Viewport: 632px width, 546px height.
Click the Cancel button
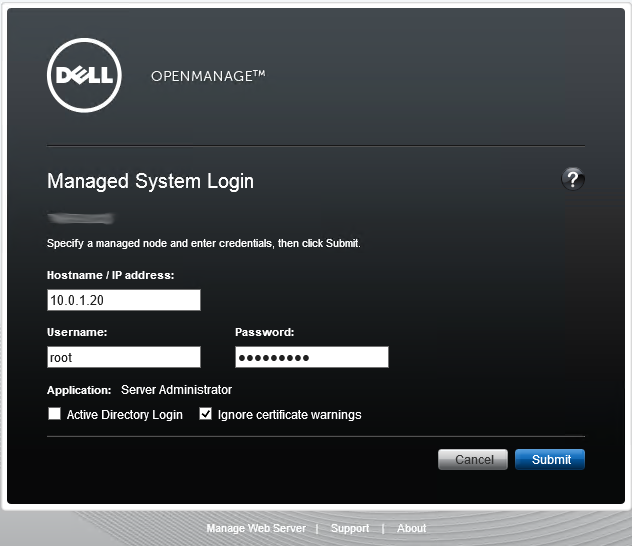(x=473, y=459)
